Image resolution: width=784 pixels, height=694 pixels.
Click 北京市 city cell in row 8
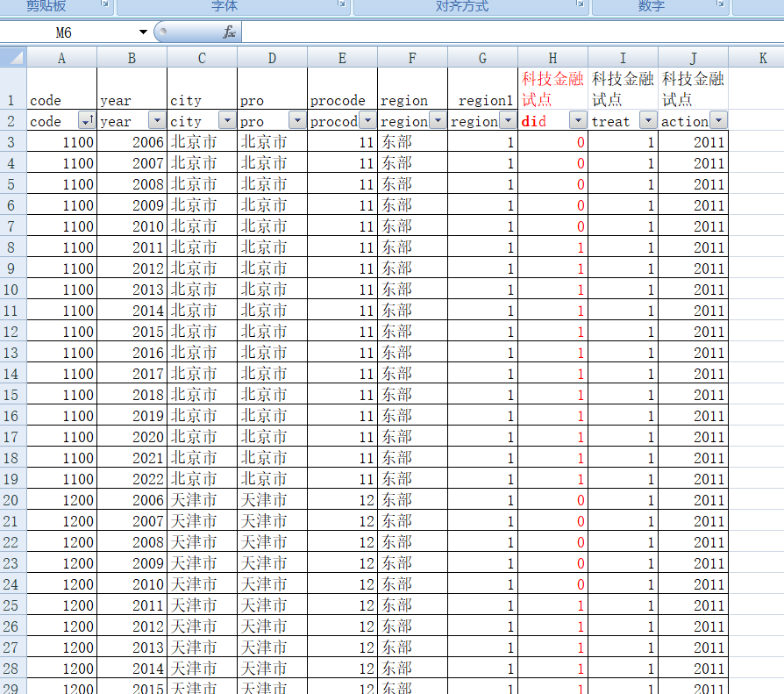pos(202,247)
